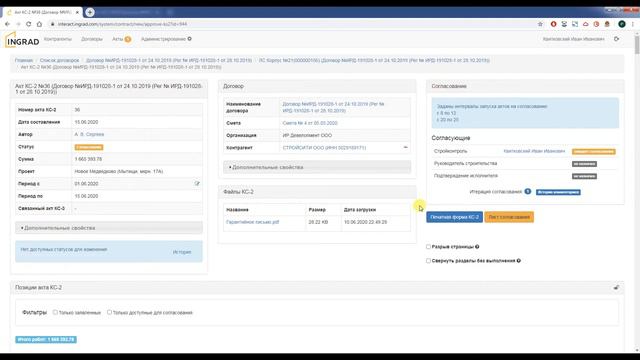Open the СТРОЙСИТИ ООО contractor link
Image resolution: width=640 pixels, height=360 pixels.
(324, 148)
